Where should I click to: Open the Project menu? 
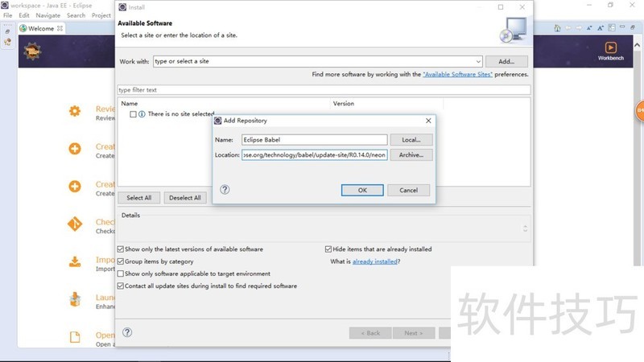click(101, 15)
